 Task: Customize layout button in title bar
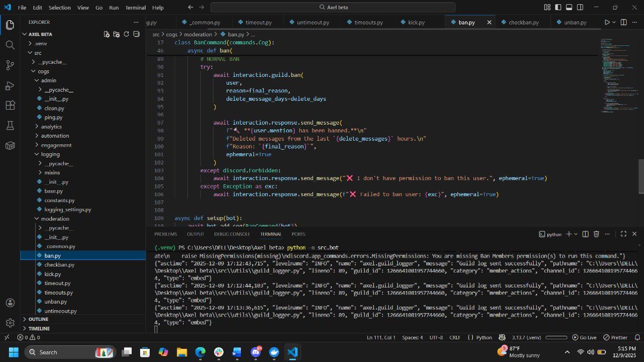pos(547,7)
